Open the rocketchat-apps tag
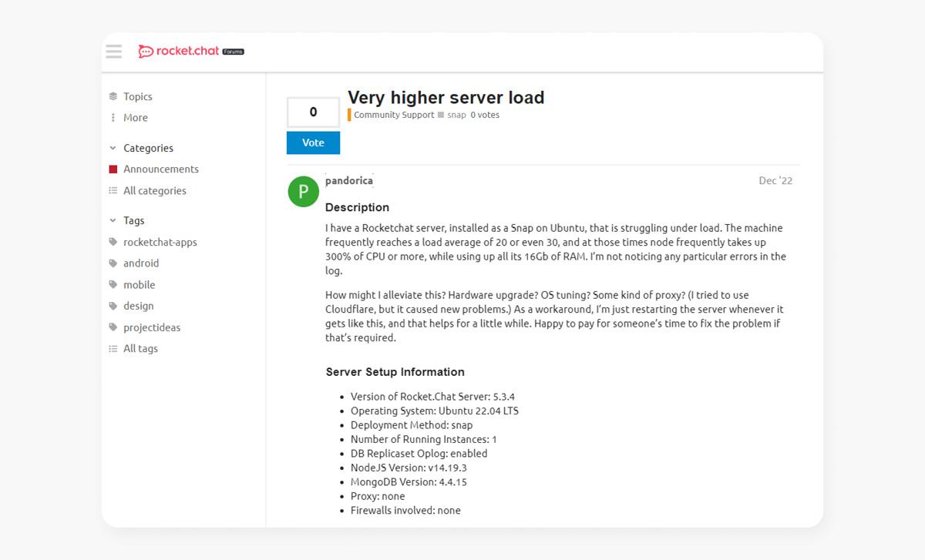This screenshot has height=560, width=925. [x=160, y=242]
